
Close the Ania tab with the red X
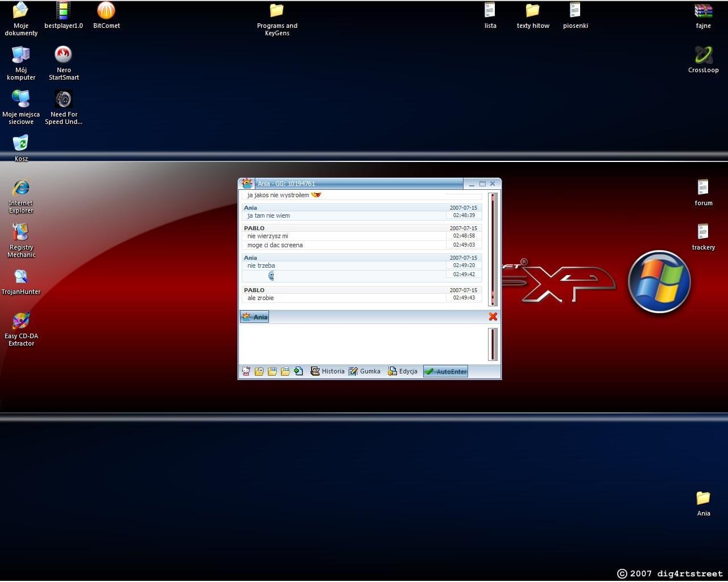coord(493,317)
